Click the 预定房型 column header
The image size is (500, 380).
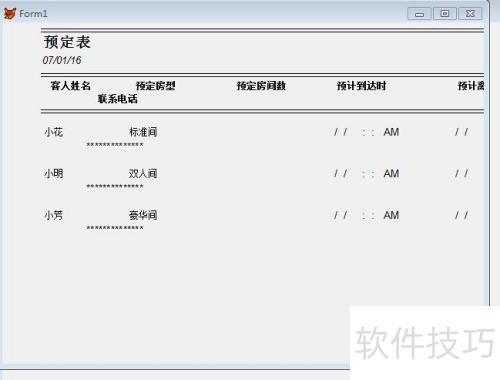click(156, 86)
